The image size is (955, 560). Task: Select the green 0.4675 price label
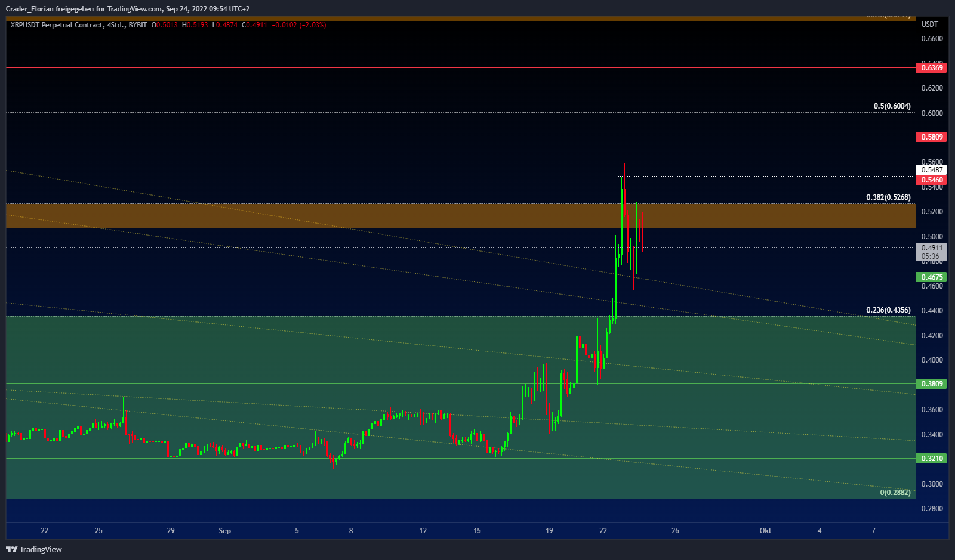pyautogui.click(x=931, y=277)
